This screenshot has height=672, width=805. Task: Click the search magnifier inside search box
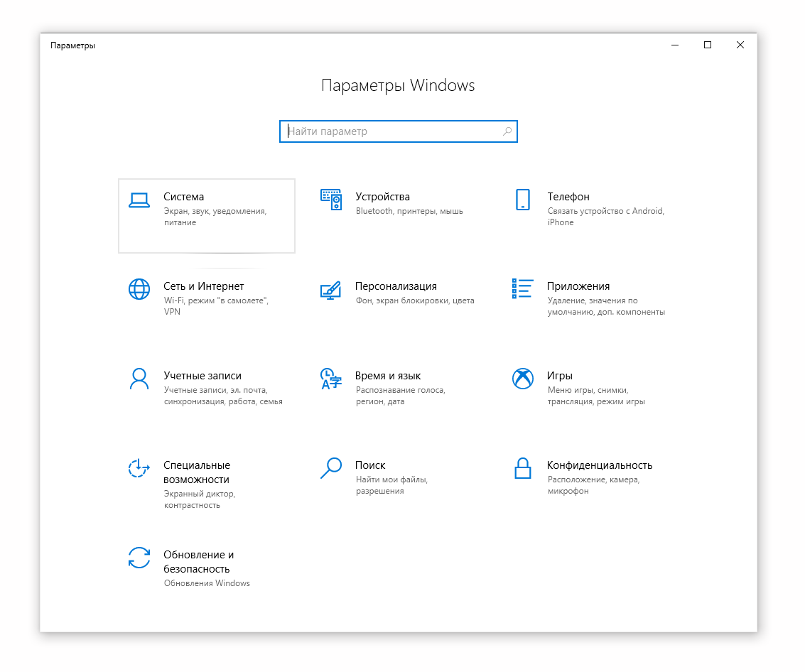coord(507,131)
